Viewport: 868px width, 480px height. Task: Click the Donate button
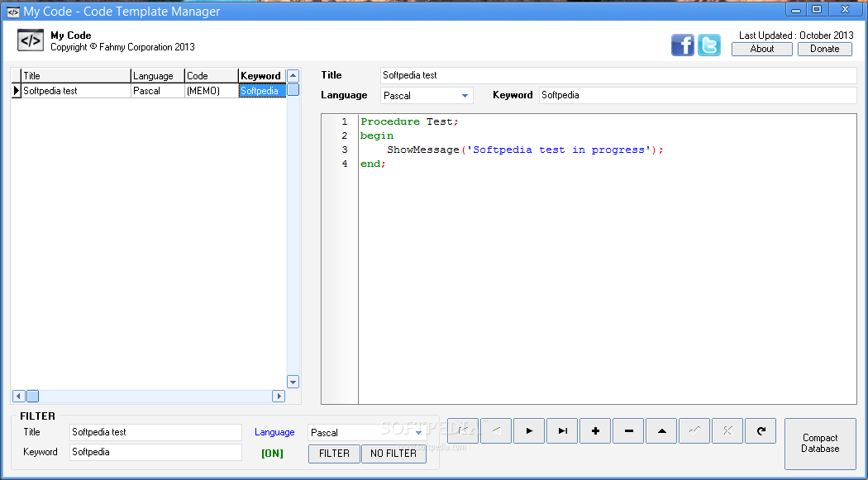click(825, 49)
